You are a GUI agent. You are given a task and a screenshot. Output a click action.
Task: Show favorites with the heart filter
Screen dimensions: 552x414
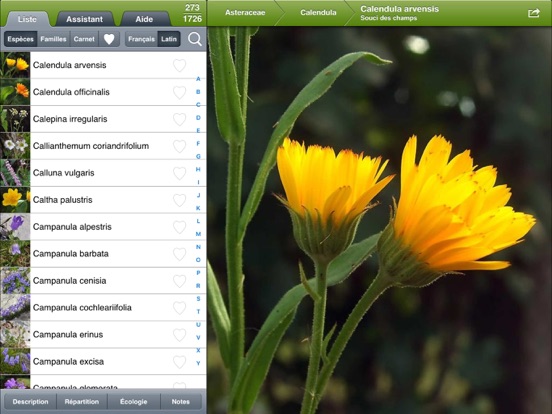[x=109, y=39]
